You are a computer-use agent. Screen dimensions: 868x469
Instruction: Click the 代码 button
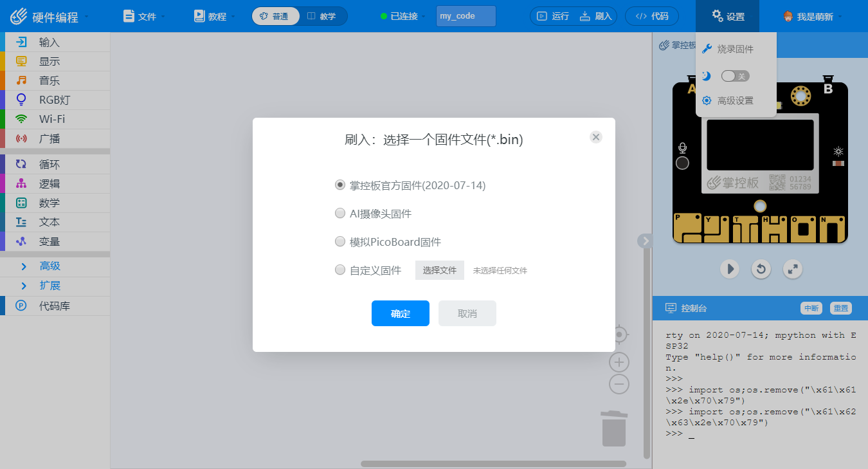pyautogui.click(x=651, y=16)
